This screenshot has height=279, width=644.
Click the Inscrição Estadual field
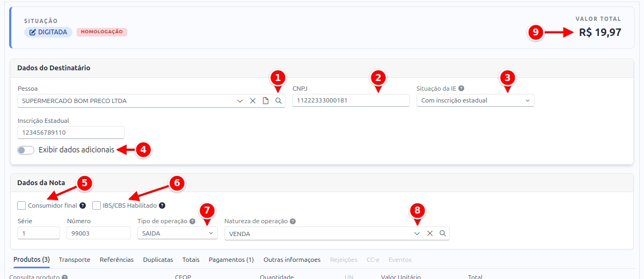point(71,133)
